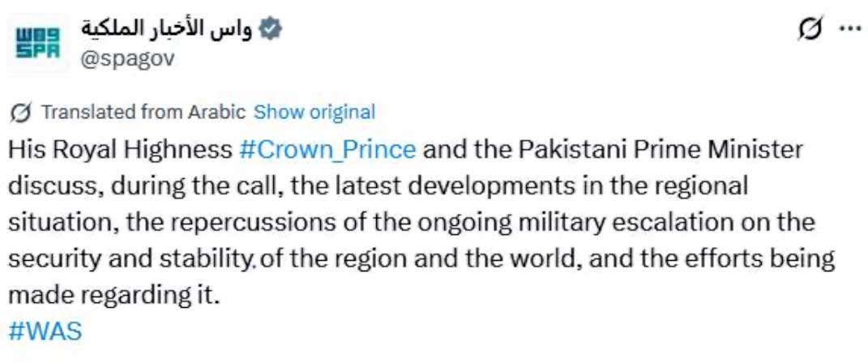This screenshot has height=363, width=868.
Task: Click the words "security and stability"
Action: [127, 259]
